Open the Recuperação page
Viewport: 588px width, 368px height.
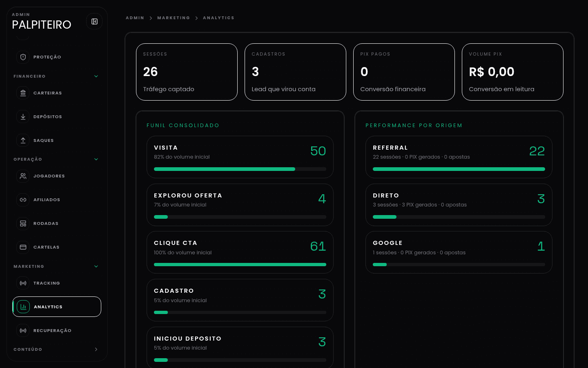[52, 330]
